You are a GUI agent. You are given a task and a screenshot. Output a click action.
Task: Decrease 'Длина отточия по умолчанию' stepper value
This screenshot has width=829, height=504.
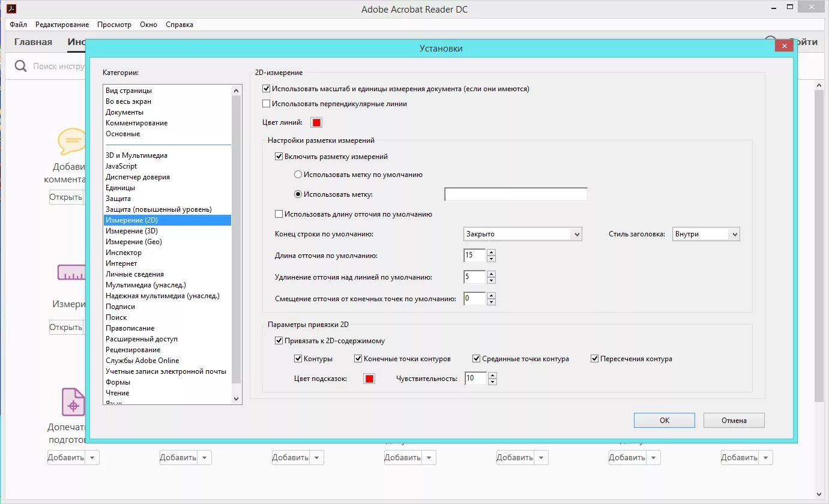pyautogui.click(x=492, y=259)
